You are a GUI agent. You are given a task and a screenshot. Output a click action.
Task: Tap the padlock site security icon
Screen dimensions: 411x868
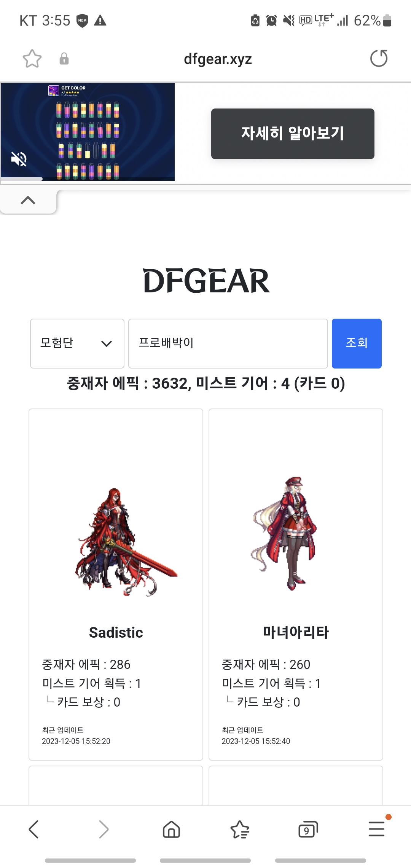[64, 59]
